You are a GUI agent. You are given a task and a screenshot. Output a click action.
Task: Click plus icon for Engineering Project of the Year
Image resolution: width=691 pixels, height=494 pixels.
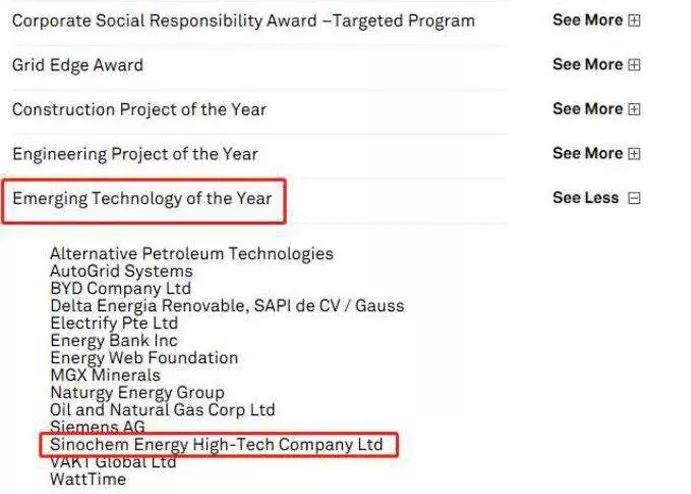tap(634, 154)
